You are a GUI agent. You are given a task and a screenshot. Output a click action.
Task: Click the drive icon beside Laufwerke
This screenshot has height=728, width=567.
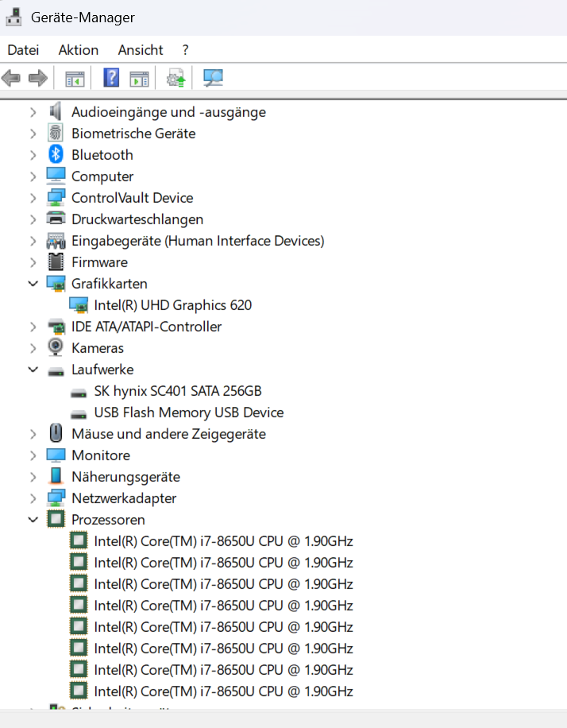[56, 371]
